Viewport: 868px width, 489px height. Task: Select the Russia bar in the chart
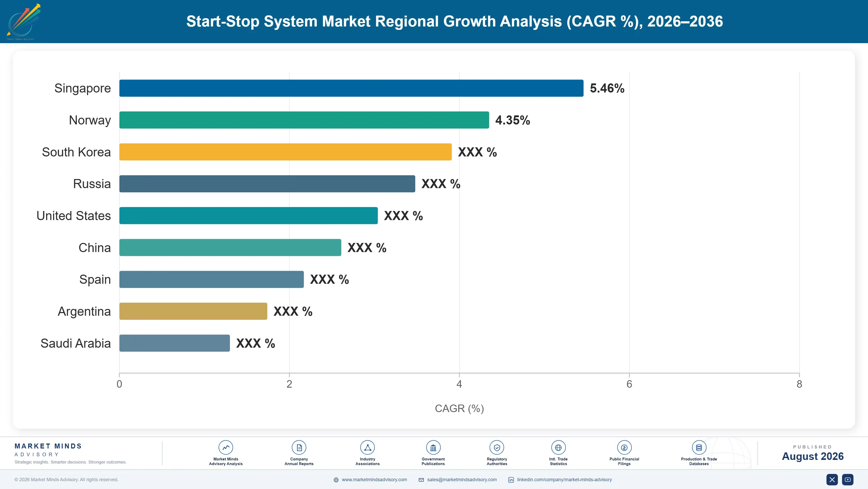pos(267,184)
